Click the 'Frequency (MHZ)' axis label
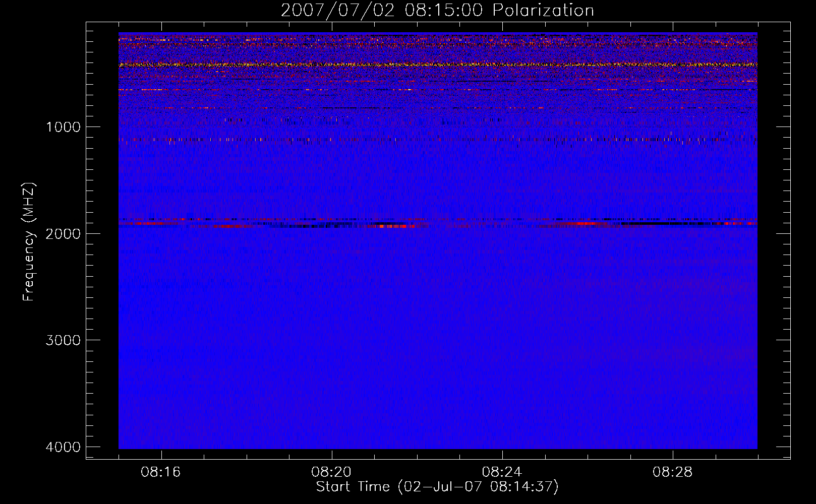This screenshot has width=816, height=504. point(29,242)
